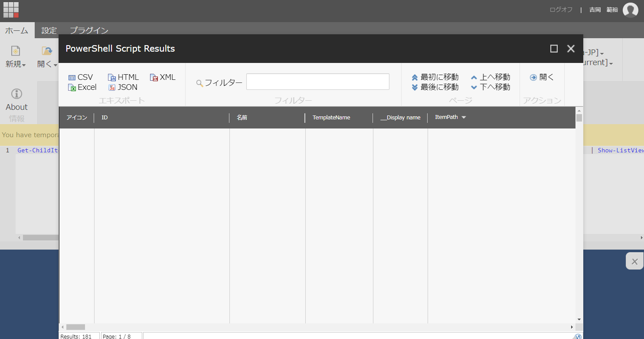
Task: Click the filter magnifier icon
Action: 199,83
